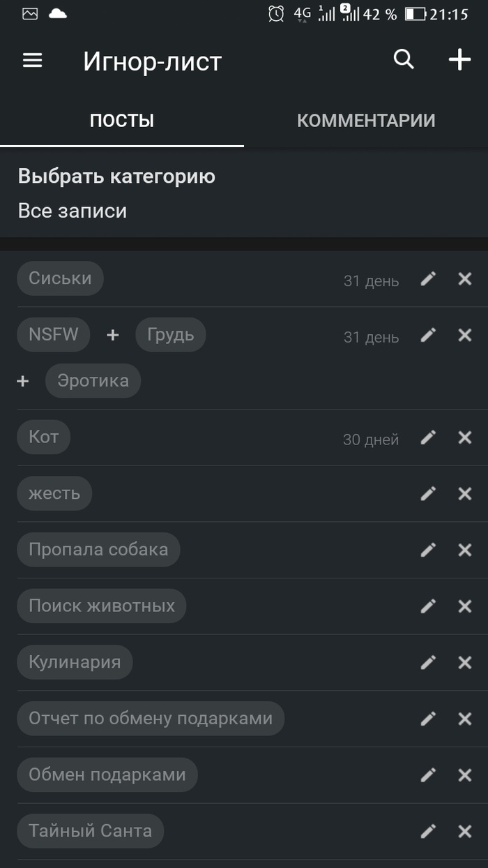Edit the Тайный Санта entry
Screen dimensions: 488x868
click(x=428, y=831)
